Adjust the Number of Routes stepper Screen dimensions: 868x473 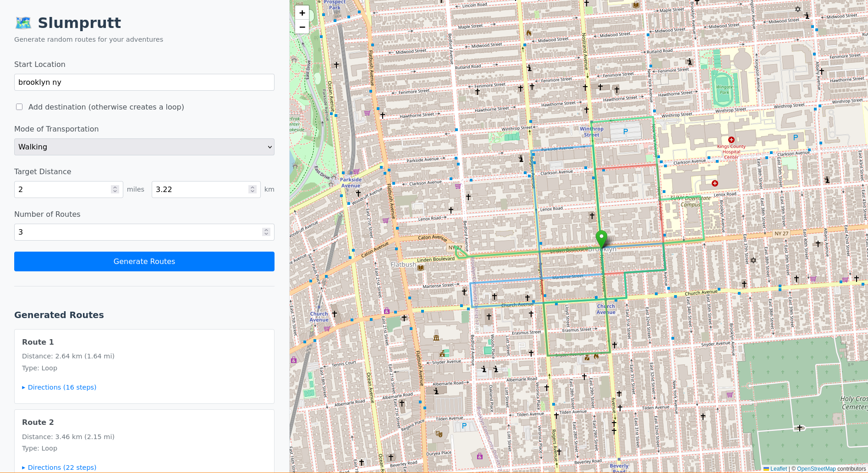[x=266, y=232]
